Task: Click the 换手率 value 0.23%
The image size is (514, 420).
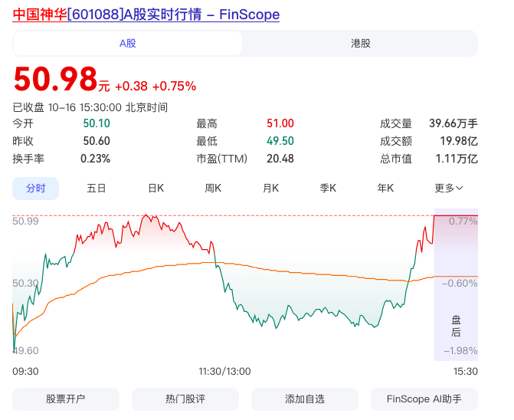Action: 96,159
